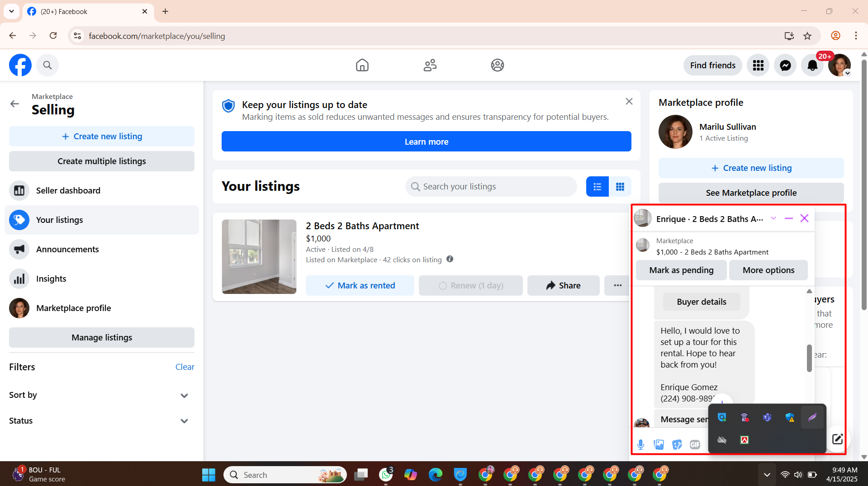Click See Marketplace profile button

[x=751, y=193]
